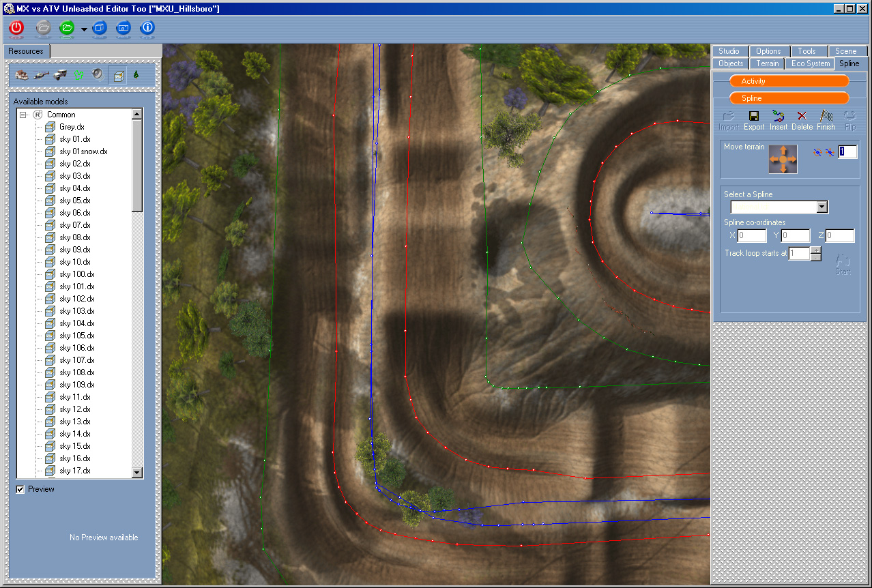Click the Z spline coordinate field
This screenshot has width=872, height=588.
(839, 236)
